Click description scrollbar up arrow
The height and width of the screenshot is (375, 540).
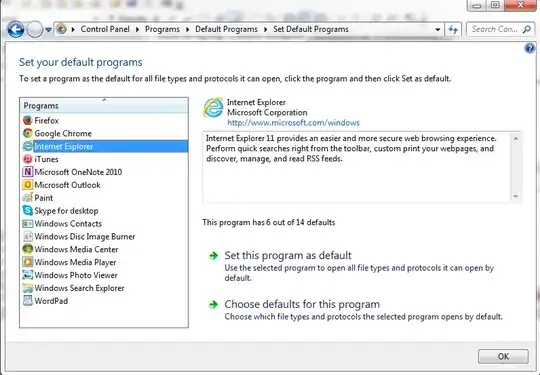pos(516,138)
